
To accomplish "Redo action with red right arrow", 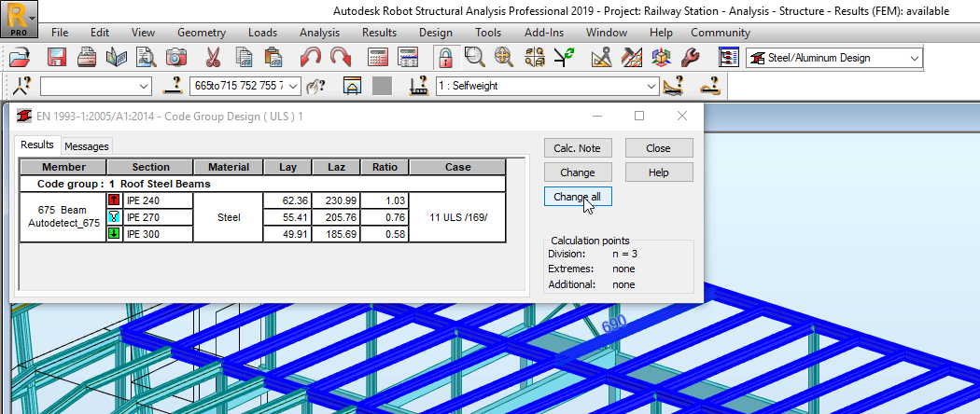I will point(341,58).
